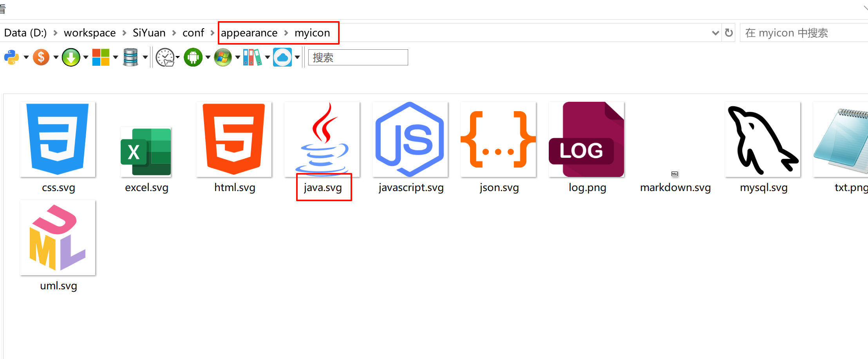This screenshot has height=359, width=868.
Task: Expand the address bar history dropdown
Action: coord(716,33)
